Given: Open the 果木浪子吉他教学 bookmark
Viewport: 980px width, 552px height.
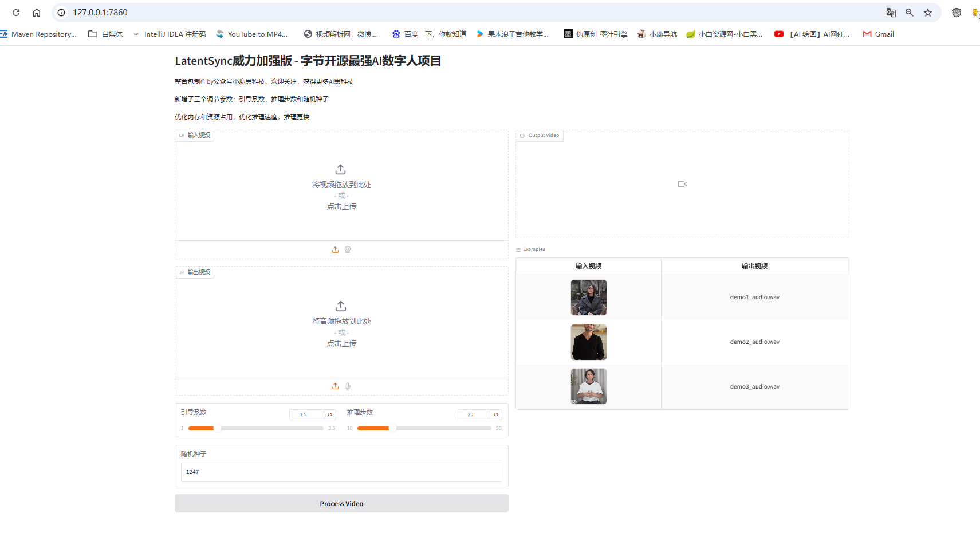Looking at the screenshot, I should pos(512,34).
